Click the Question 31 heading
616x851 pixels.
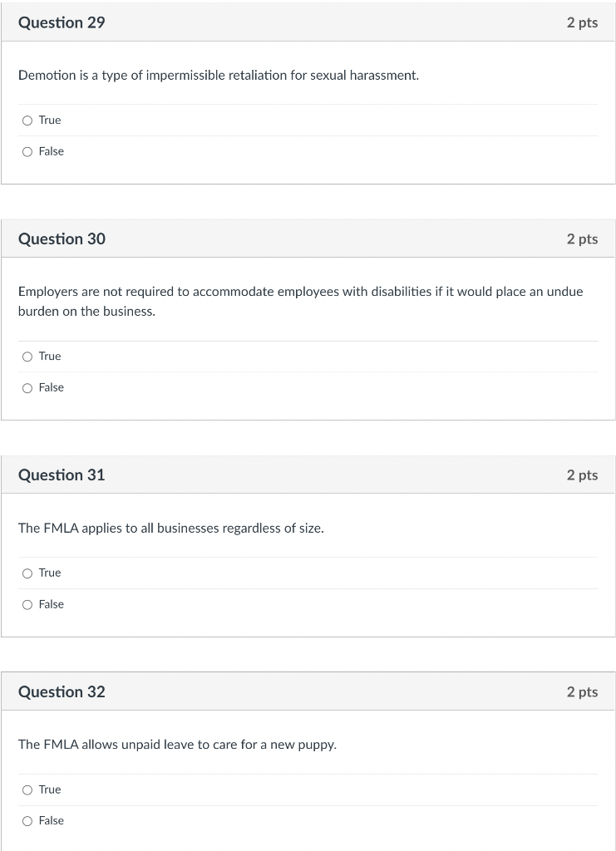(62, 475)
